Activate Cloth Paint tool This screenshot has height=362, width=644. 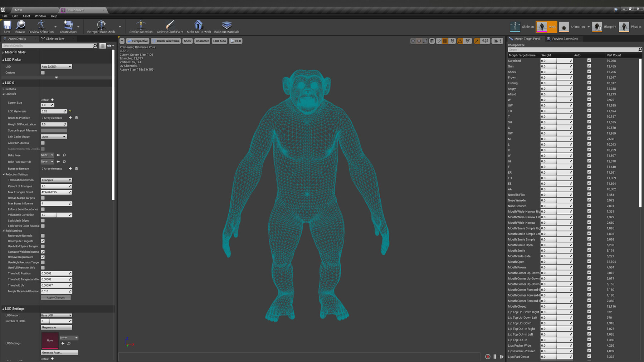pos(169,26)
